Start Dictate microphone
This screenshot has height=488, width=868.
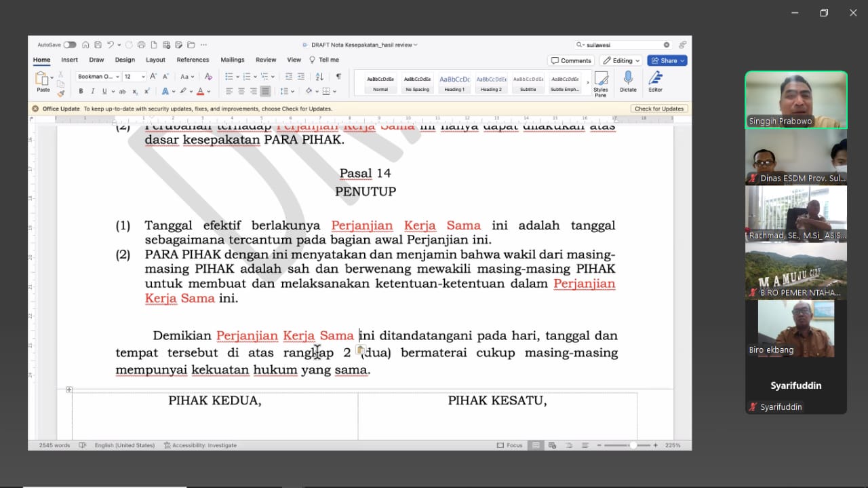click(628, 81)
